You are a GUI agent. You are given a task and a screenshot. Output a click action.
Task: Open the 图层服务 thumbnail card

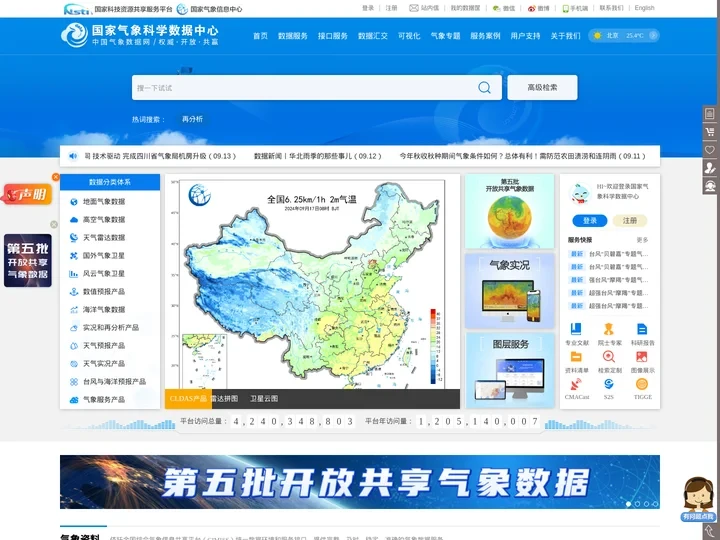pyautogui.click(x=510, y=371)
